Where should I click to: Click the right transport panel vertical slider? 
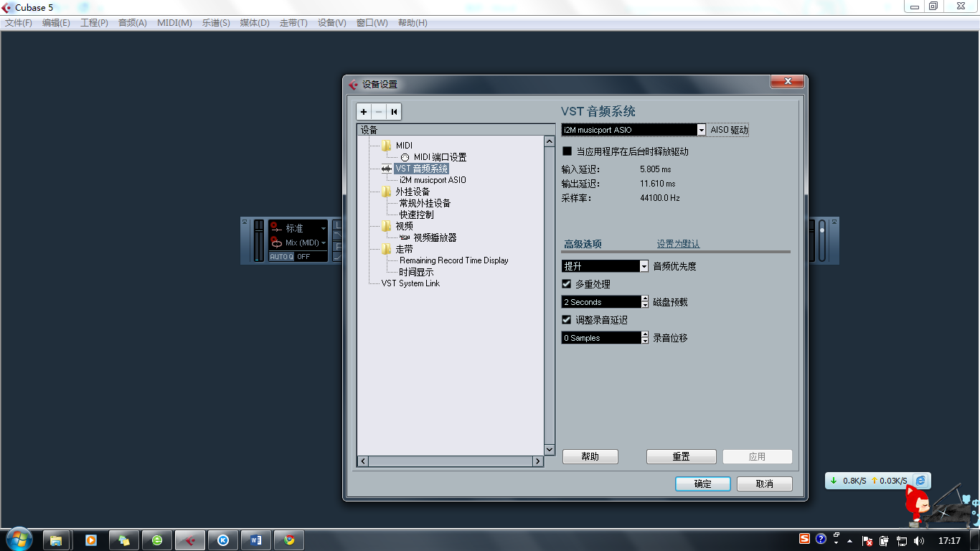point(823,240)
